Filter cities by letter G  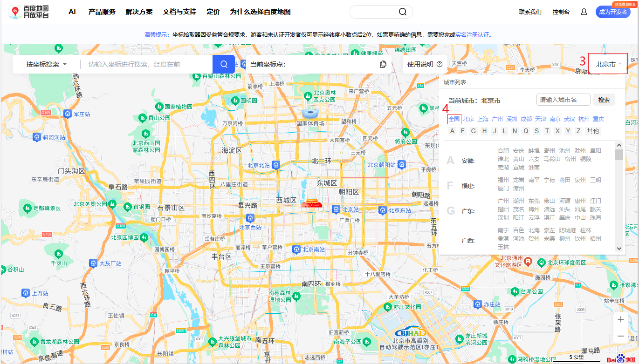(474, 131)
